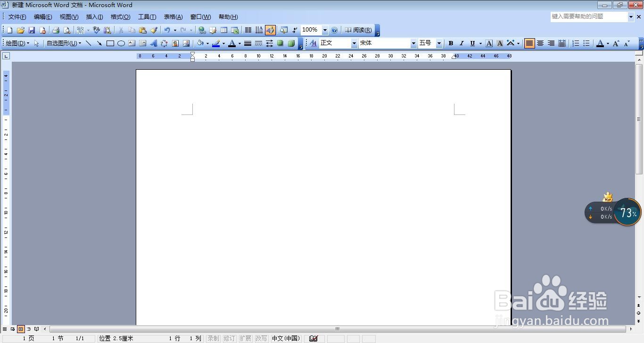The width and height of the screenshot is (644, 343).
Task: Open the 插入(I) menu
Action: click(94, 17)
